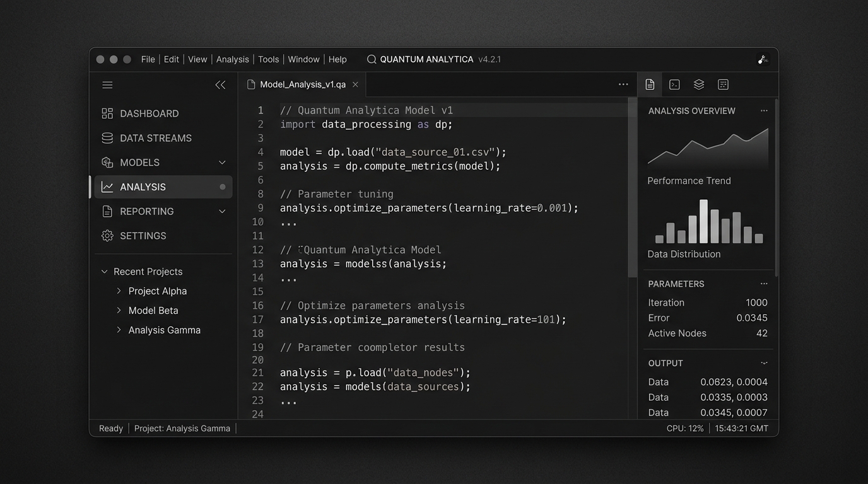
Task: Open the View menu
Action: point(197,59)
